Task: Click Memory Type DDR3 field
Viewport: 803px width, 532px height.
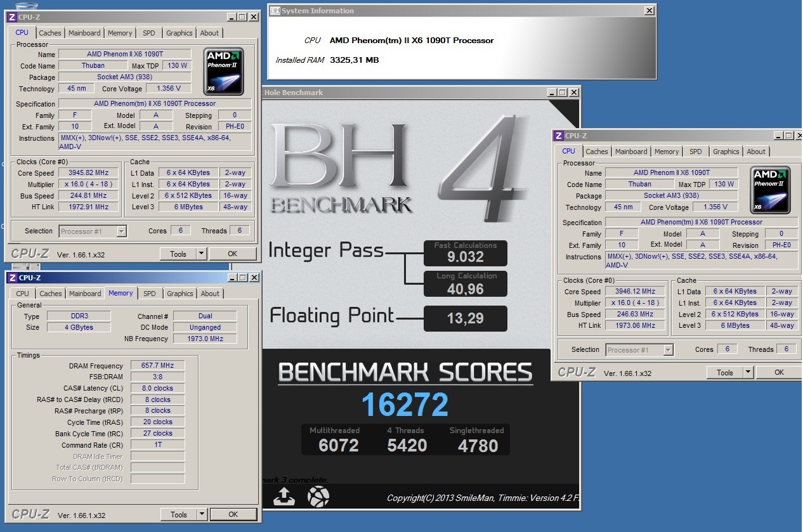Action: pos(79,316)
